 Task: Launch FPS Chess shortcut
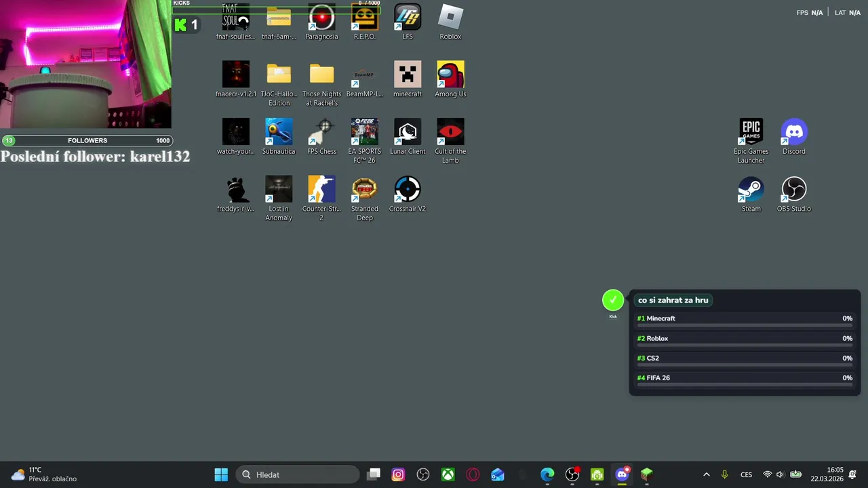[x=321, y=137]
